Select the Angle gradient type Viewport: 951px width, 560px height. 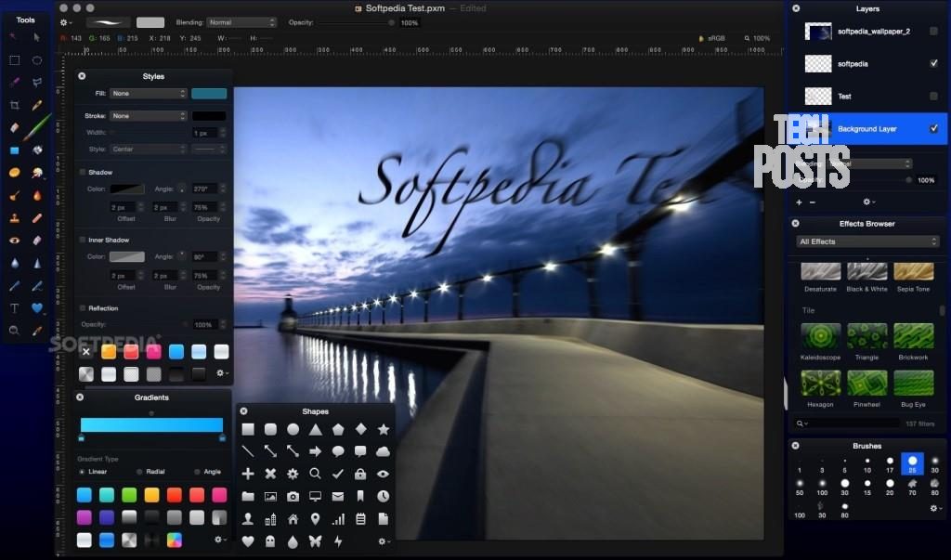[x=197, y=472]
